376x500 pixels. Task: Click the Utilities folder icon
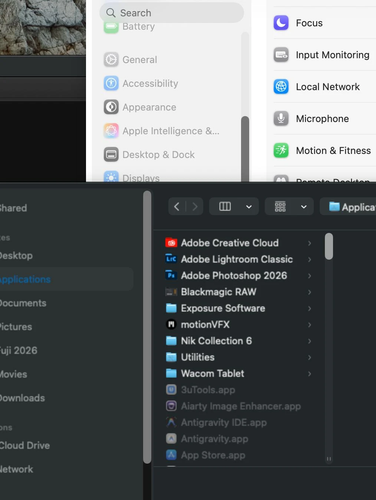point(171,357)
